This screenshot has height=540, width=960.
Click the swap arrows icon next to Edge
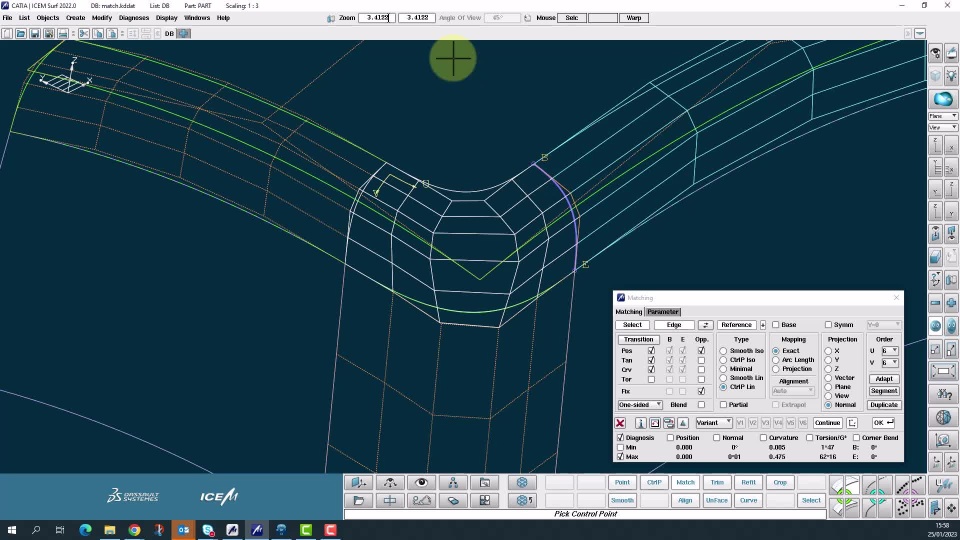[x=705, y=325]
